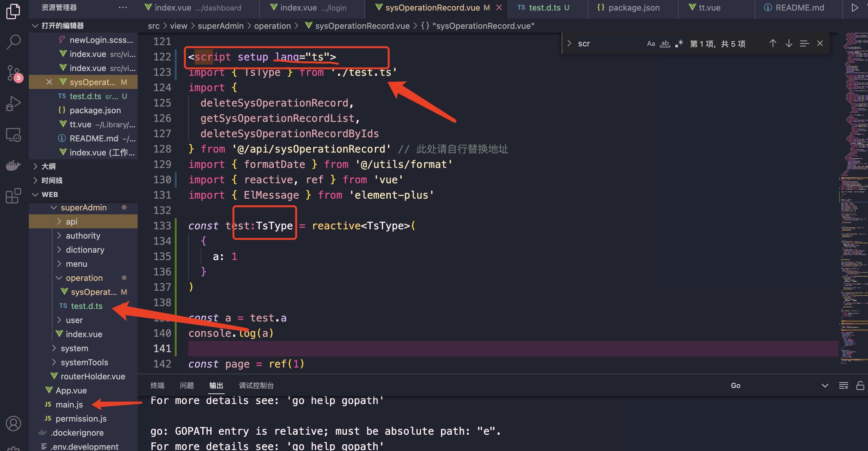Switch to the 终端 terminal panel tab

157,385
